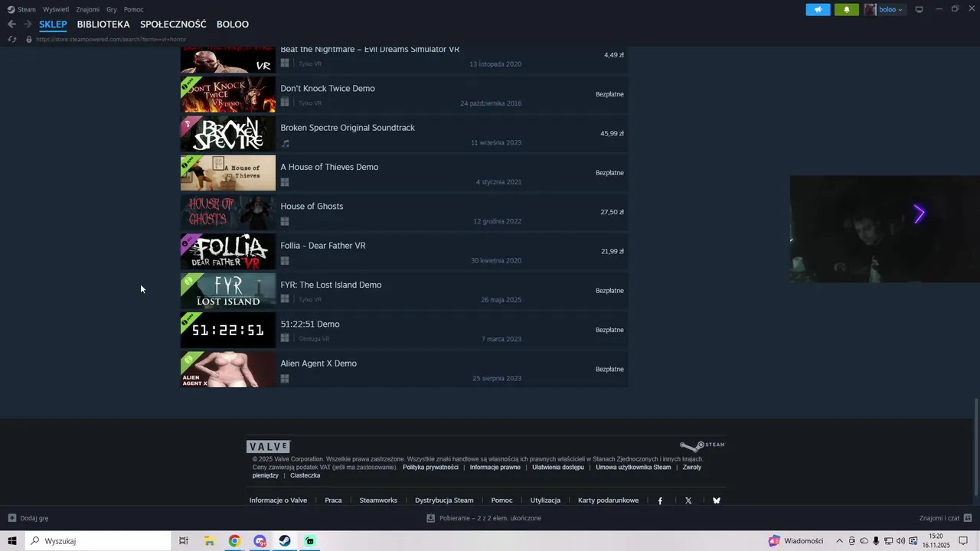Click the Valve logo in the footer
This screenshot has height=551, width=980.
pos(268,446)
